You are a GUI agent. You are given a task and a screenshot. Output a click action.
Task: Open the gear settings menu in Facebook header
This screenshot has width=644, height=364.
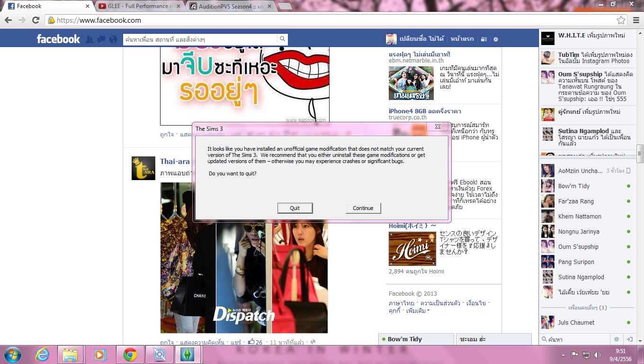[496, 39]
